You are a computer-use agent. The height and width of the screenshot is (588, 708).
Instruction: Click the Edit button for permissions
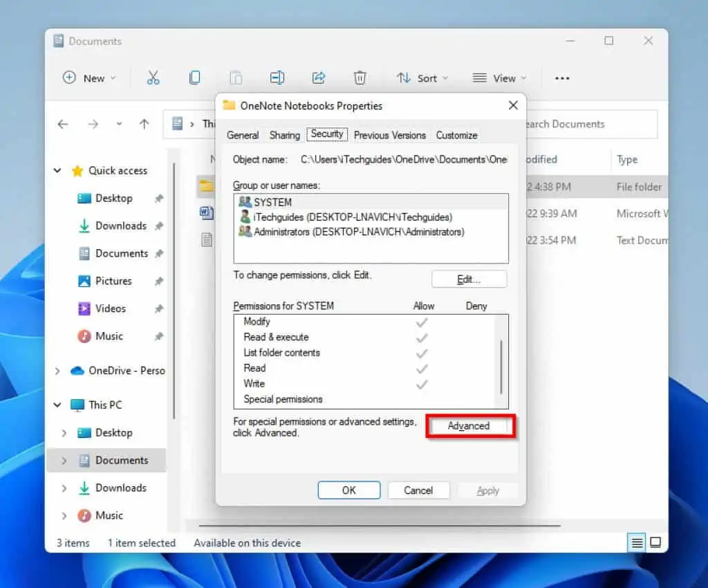point(469,279)
